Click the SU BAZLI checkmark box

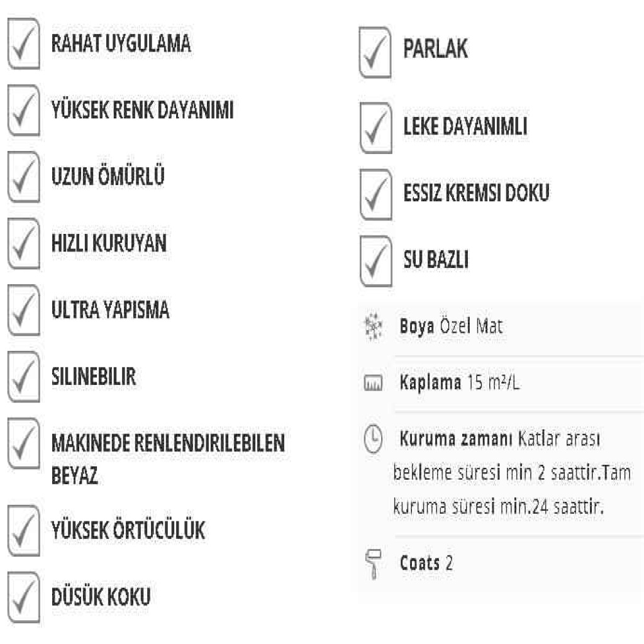click(377, 263)
